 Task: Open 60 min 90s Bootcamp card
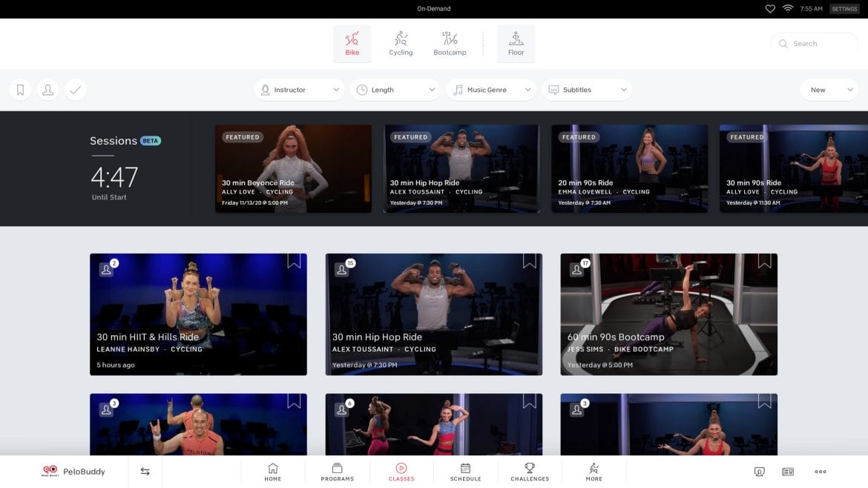point(668,314)
